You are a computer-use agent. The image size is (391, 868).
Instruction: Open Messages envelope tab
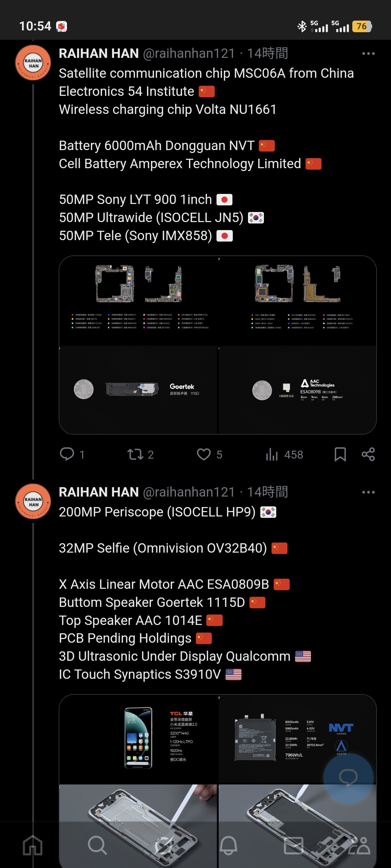click(294, 845)
